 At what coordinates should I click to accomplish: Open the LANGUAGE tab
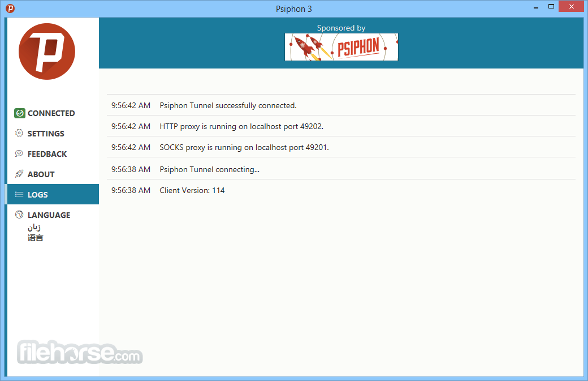tap(53, 215)
